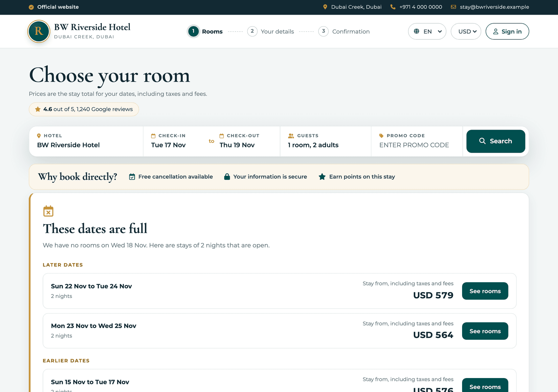Screen dimensions: 558x392
Task: Open the Check-in date picker Tue 17 Nov
Action: pyautogui.click(x=176, y=141)
